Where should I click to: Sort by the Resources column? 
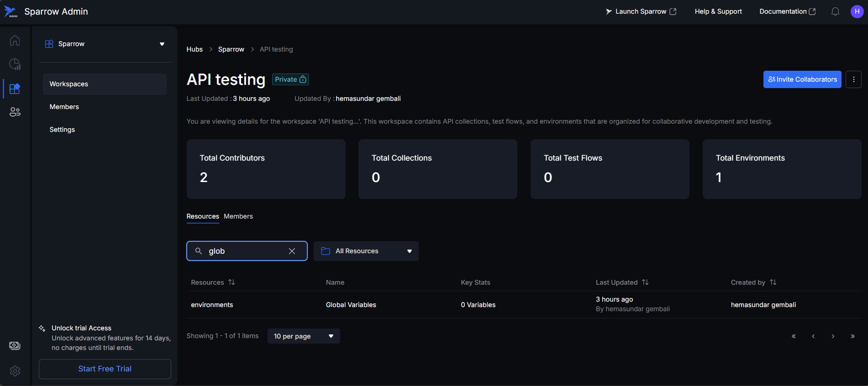coord(231,282)
